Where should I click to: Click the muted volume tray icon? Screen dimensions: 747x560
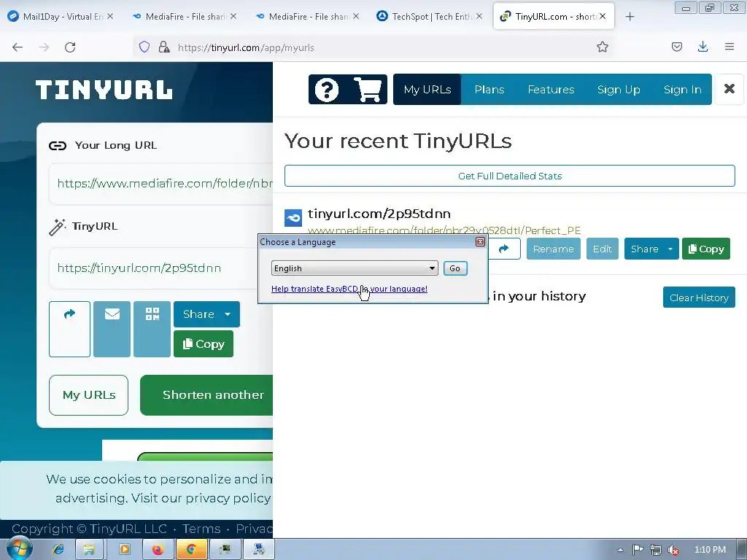[x=673, y=550]
